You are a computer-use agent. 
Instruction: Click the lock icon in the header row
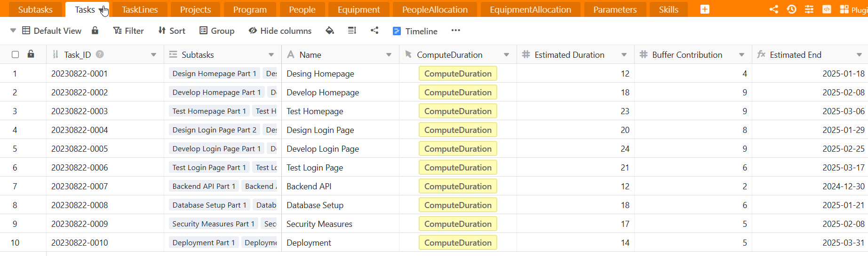(x=31, y=54)
